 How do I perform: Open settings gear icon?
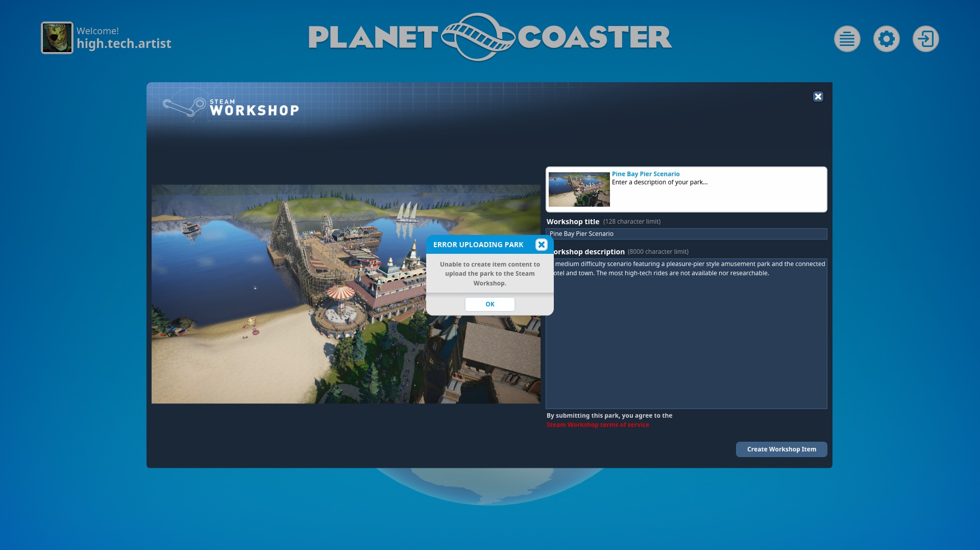(x=886, y=39)
